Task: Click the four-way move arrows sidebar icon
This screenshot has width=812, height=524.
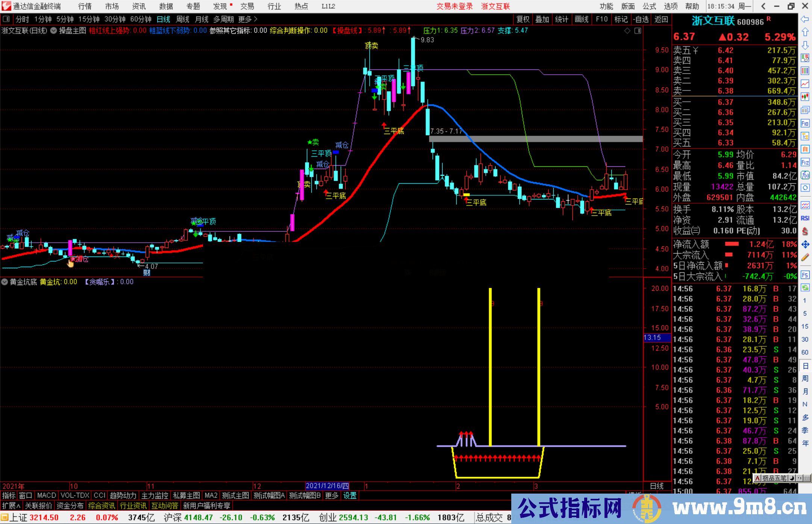Action: pyautogui.click(x=805, y=245)
